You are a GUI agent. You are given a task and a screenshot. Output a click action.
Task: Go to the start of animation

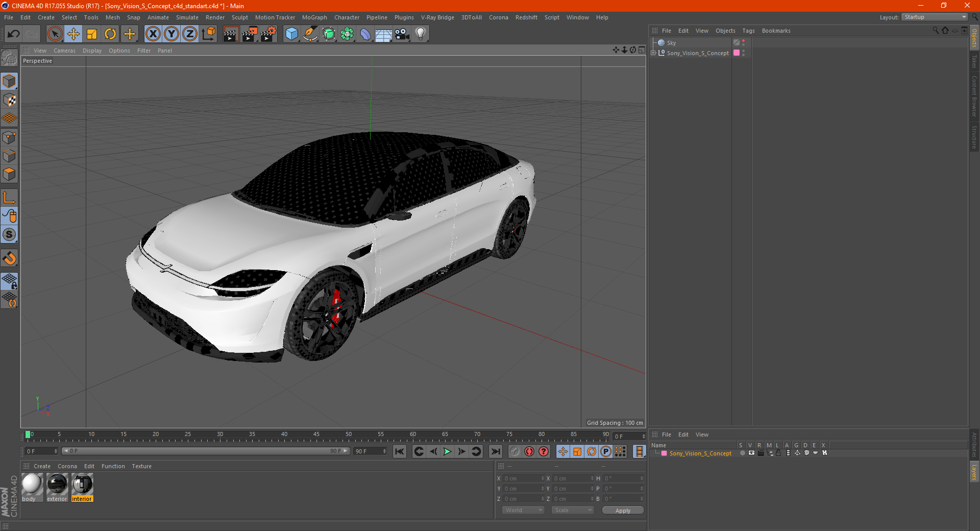(x=400, y=451)
